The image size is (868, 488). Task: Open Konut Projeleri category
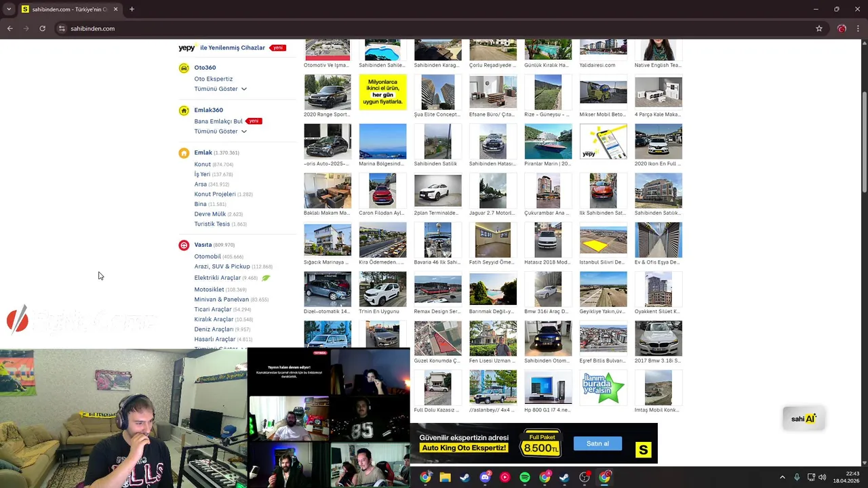[215, 195]
